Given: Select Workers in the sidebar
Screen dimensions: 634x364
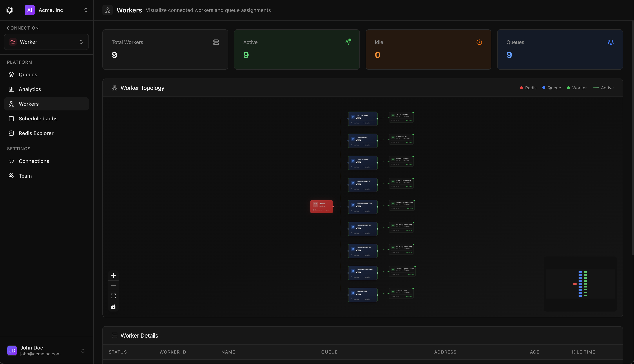Looking at the screenshot, I should (29, 104).
